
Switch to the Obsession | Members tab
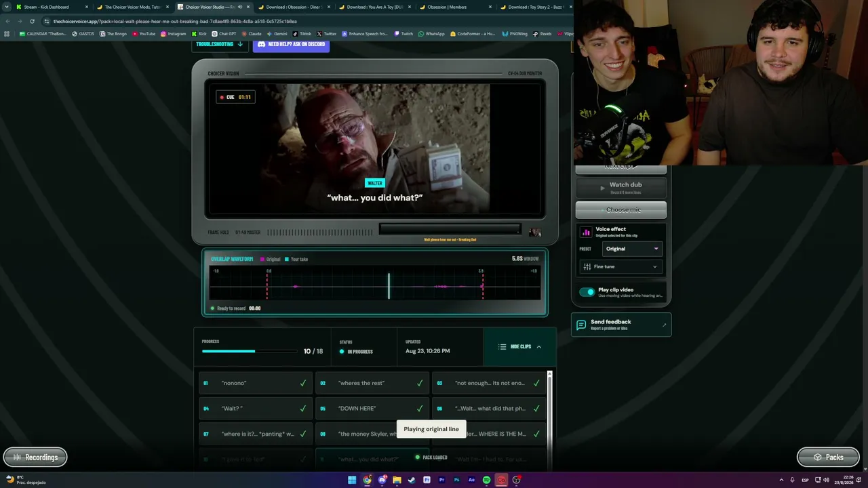coord(456,7)
